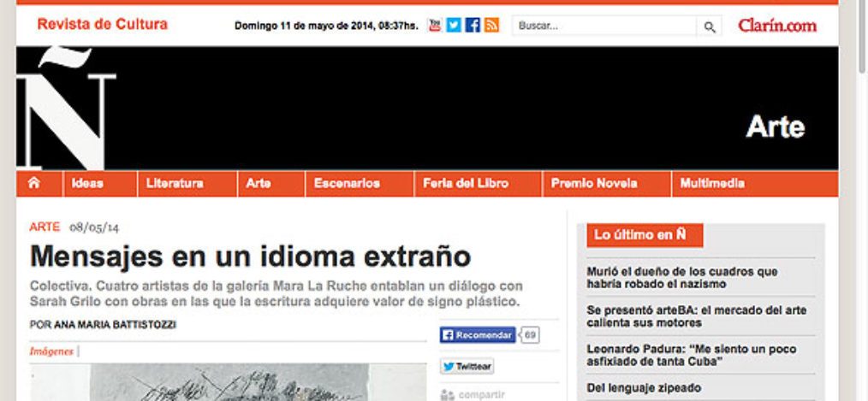Open the Twitter social icon
The height and width of the screenshot is (401, 868).
[454, 26]
